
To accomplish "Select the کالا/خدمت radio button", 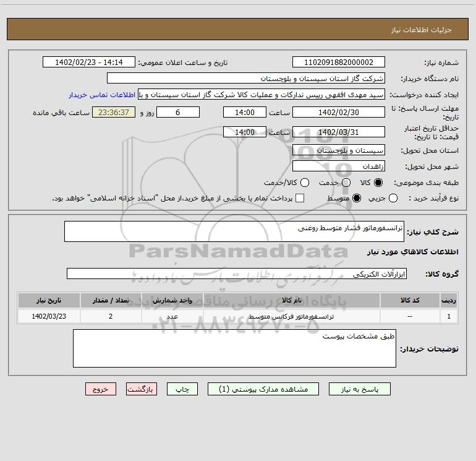I will point(305,183).
